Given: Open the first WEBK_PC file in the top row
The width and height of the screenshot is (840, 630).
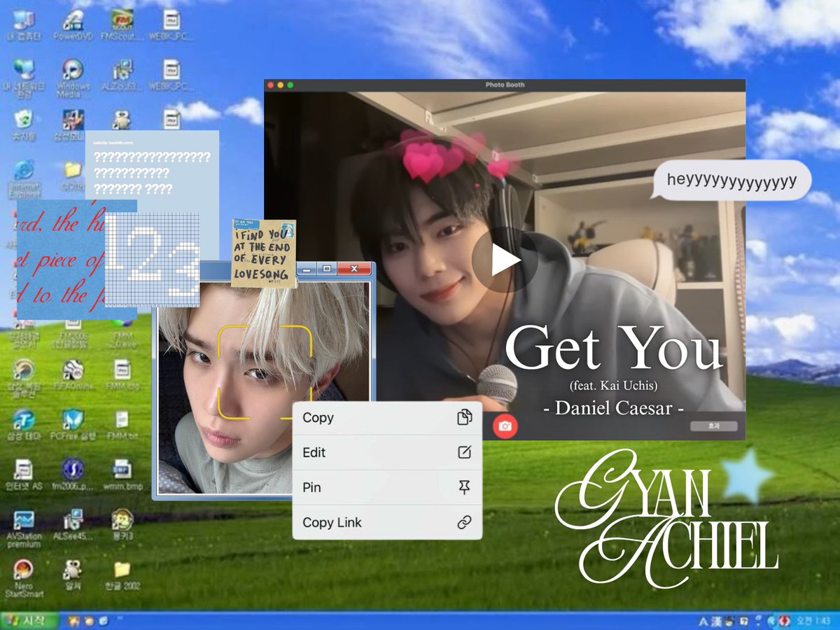Looking at the screenshot, I should click(x=171, y=26).
